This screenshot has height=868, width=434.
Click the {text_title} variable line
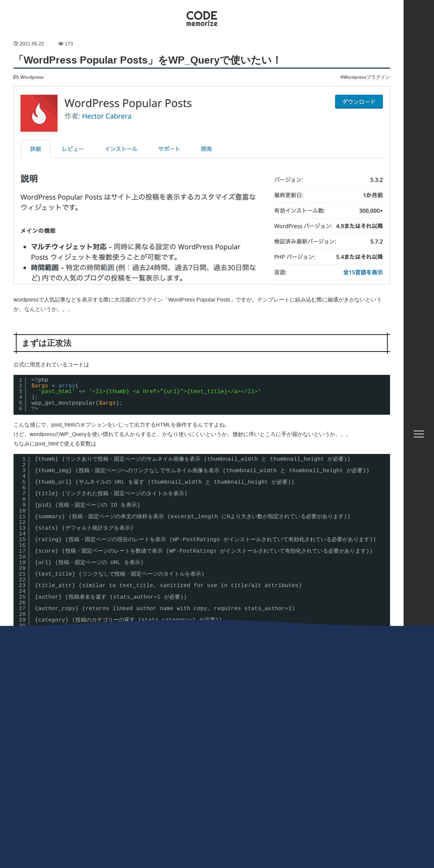[120, 574]
